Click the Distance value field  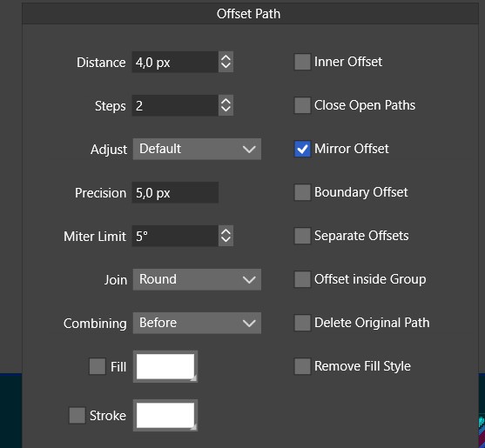click(x=175, y=62)
